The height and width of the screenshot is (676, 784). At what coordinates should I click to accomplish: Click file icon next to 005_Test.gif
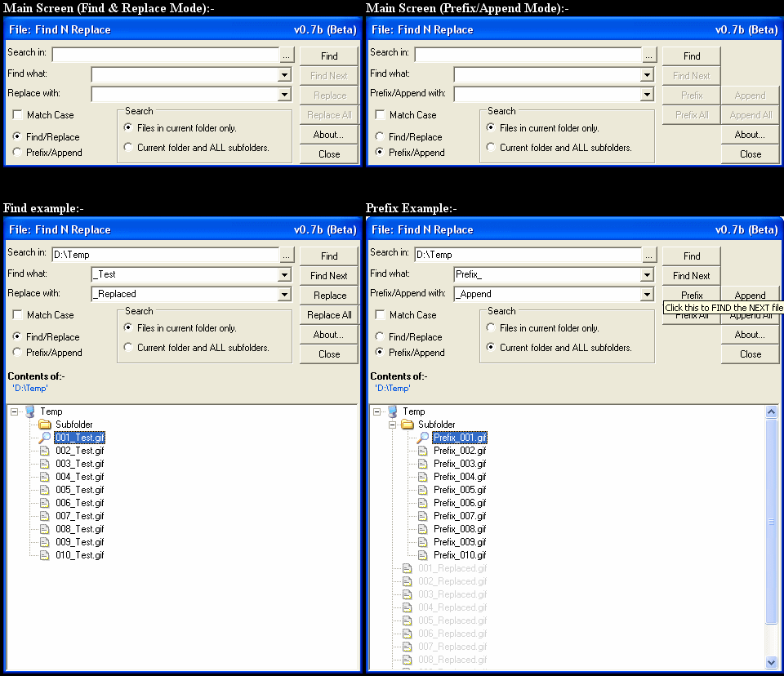tap(45, 490)
